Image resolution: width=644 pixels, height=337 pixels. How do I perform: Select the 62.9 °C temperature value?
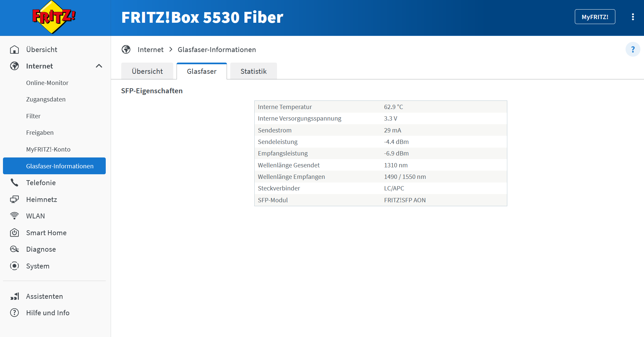point(393,107)
